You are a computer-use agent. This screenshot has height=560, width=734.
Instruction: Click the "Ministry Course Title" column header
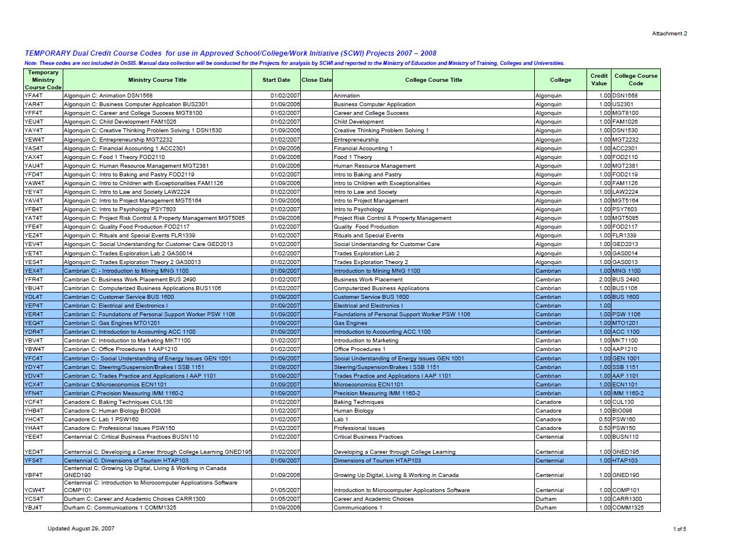point(157,80)
